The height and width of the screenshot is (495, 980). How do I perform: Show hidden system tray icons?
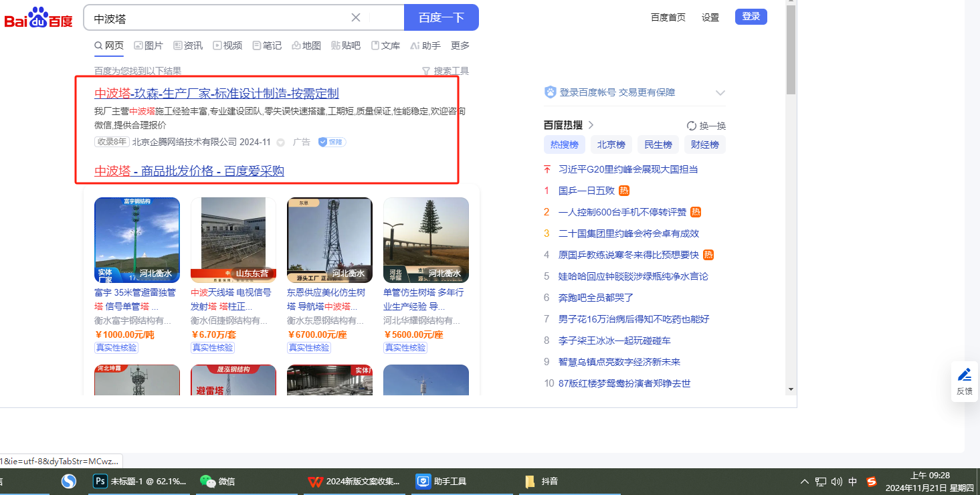pos(805,481)
